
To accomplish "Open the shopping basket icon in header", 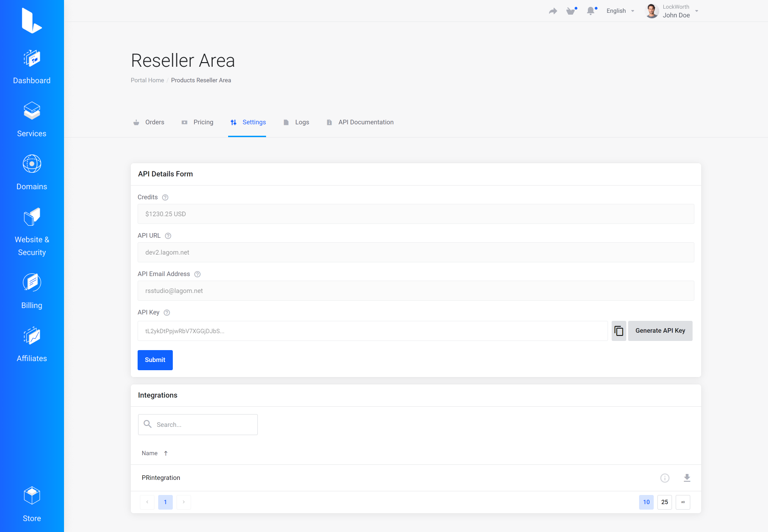I will pyautogui.click(x=571, y=11).
